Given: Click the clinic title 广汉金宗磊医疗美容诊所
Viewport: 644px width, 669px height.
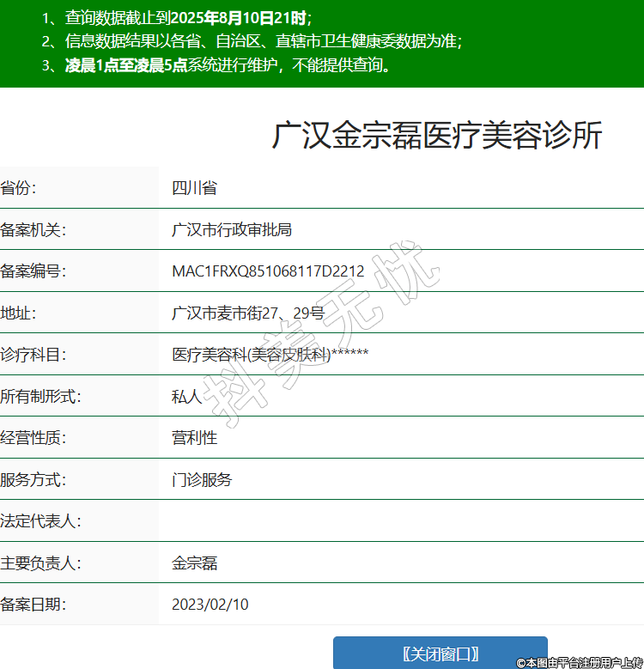Looking at the screenshot, I should tap(437, 136).
